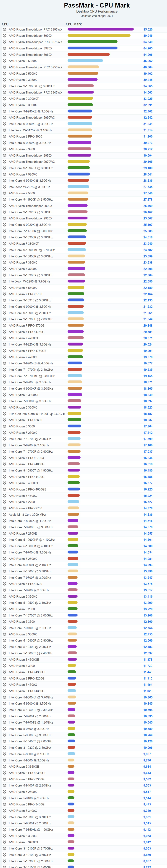Click the yellow bar for Threadripper 3990X
The width and height of the screenshot is (167, 868).
click(99, 35)
